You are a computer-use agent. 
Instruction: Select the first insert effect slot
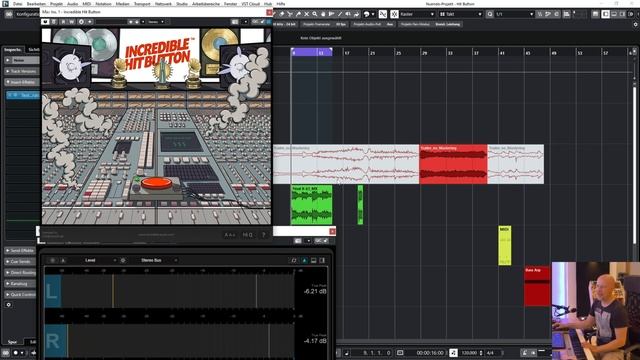pos(23,95)
